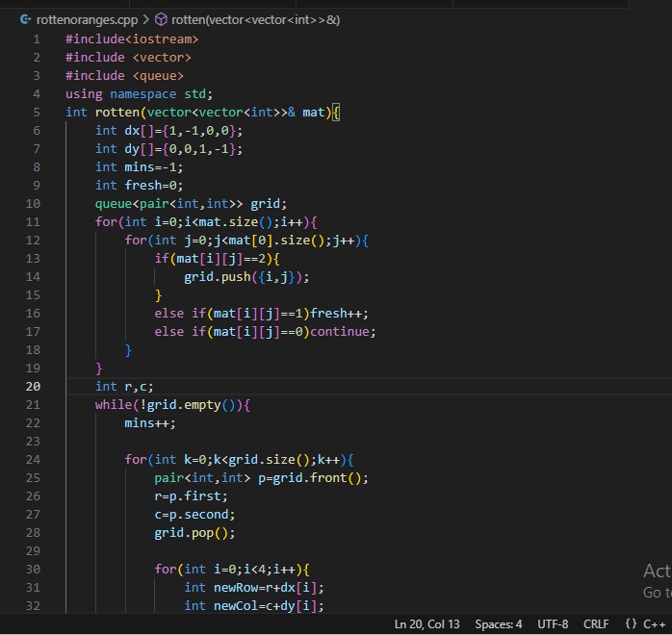Click 'int dy[]={0,0,1,-1};' line
This screenshot has height=635, width=672.
coord(168,149)
